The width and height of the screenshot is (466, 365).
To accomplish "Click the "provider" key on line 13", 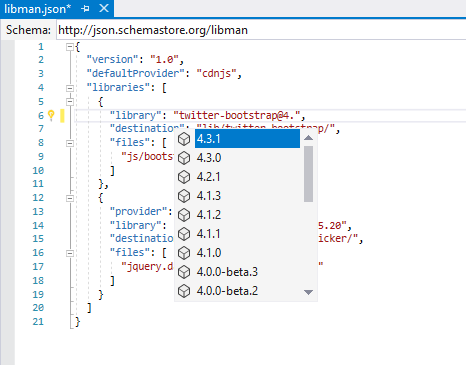I will [x=138, y=211].
